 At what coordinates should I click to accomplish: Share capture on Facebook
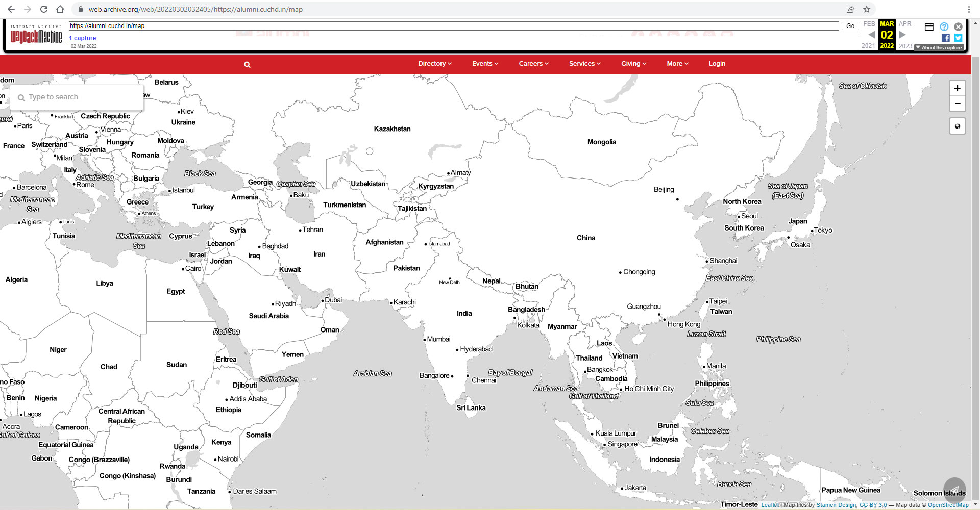(x=945, y=38)
